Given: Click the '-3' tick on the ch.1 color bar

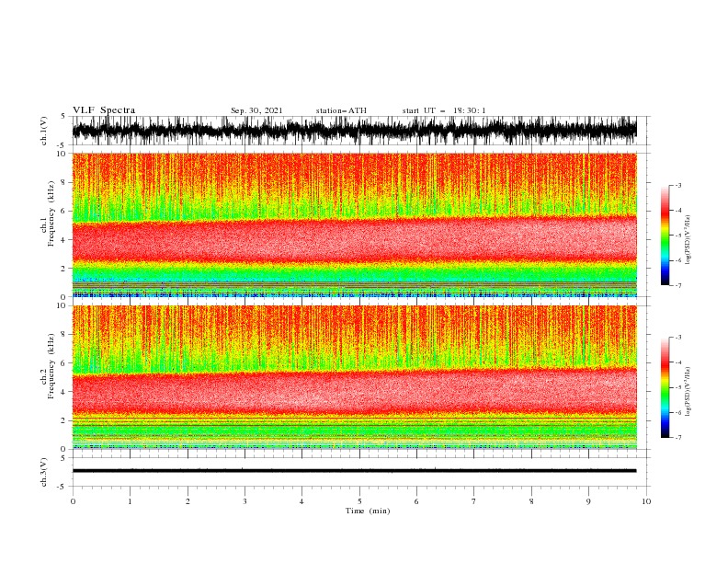Looking at the screenshot, I should coord(678,185).
